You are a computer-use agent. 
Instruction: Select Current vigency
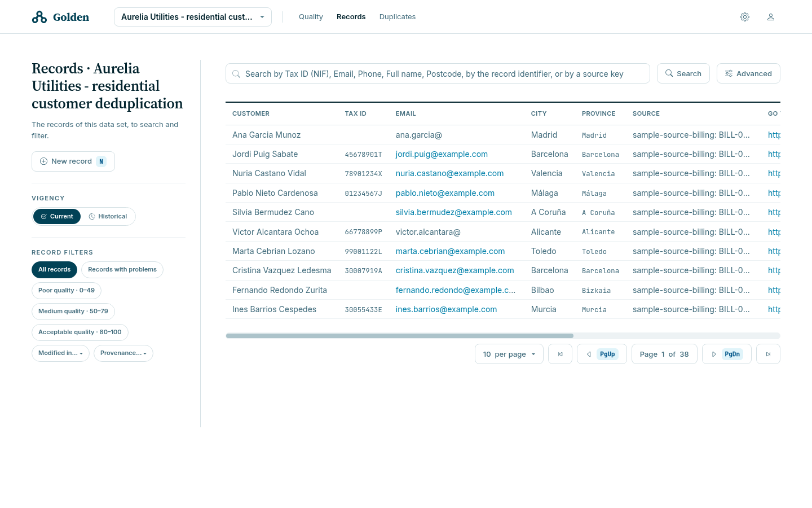(57, 216)
